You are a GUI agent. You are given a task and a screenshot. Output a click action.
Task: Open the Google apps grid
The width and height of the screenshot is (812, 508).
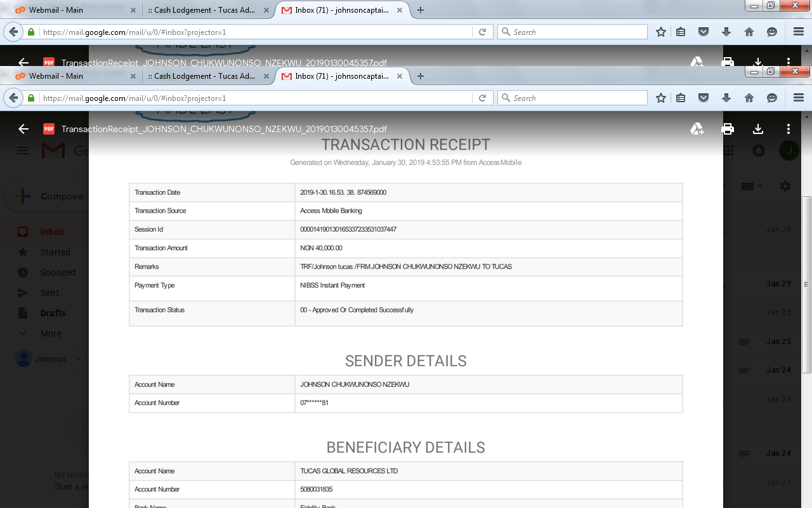[728, 150]
